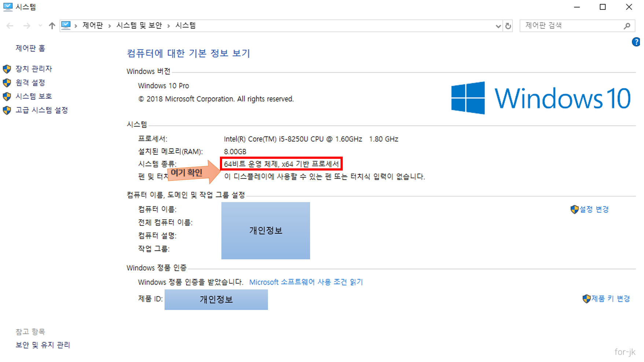Open Microsoft 소프트웨어 사용 조건 읽기 link
This screenshot has height=362, width=644.
306,282
